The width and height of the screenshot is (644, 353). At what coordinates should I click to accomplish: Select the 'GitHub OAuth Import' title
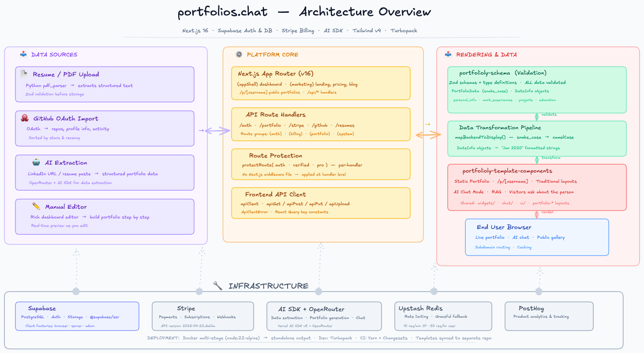point(66,119)
